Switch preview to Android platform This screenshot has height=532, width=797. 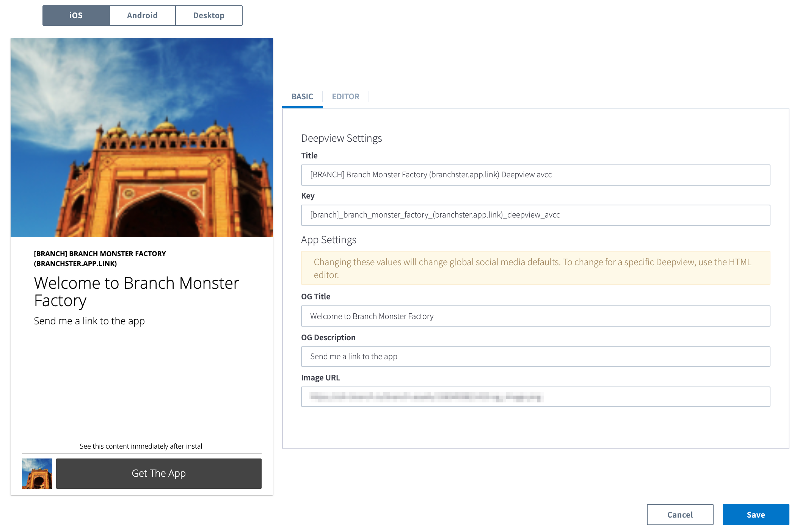tap(142, 16)
